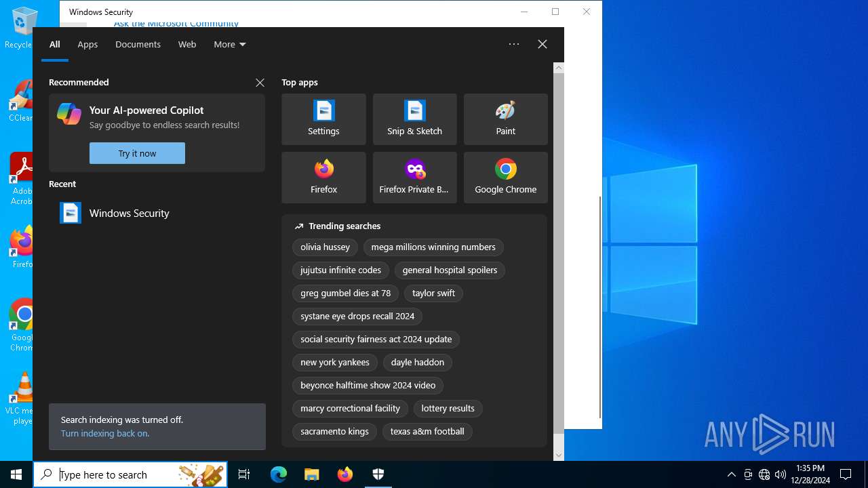Launch Firefox from taskbar
Viewport: 868px width, 488px height.
point(345,474)
